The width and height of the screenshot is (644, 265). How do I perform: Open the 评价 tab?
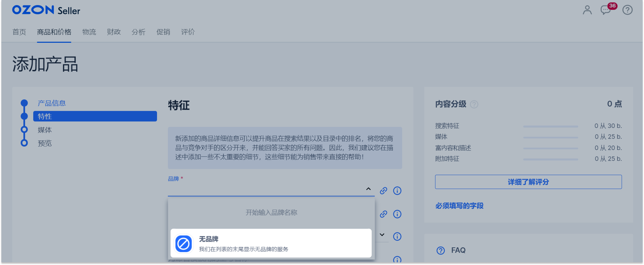pyautogui.click(x=188, y=32)
